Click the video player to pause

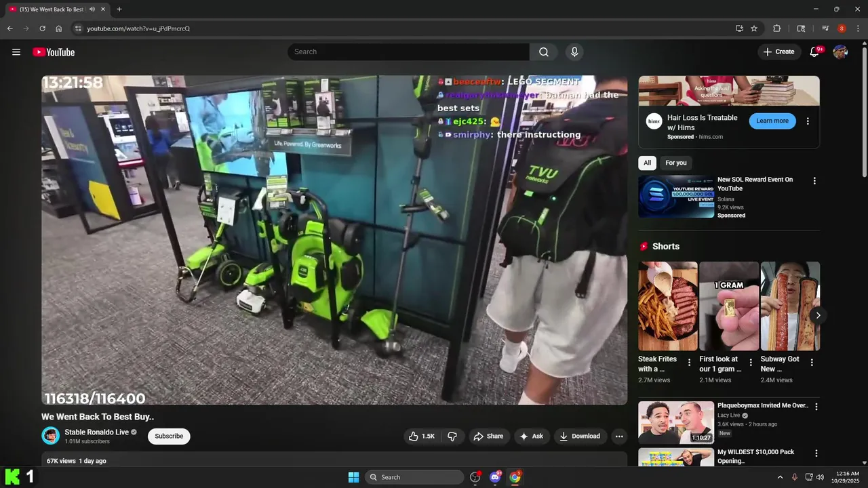coord(334,240)
